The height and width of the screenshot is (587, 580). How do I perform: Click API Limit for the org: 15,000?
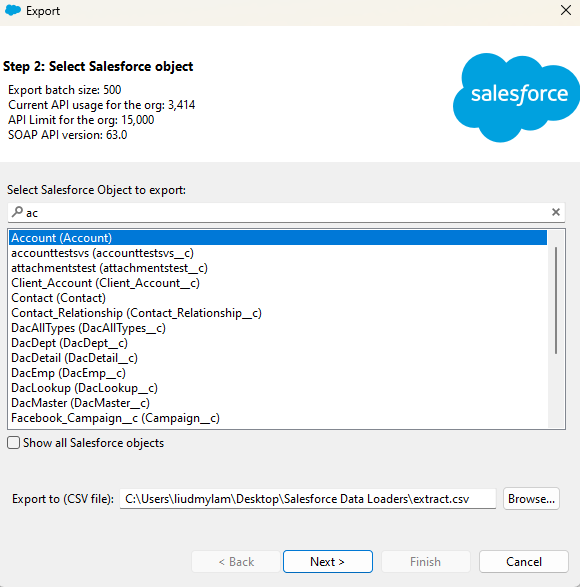81,120
